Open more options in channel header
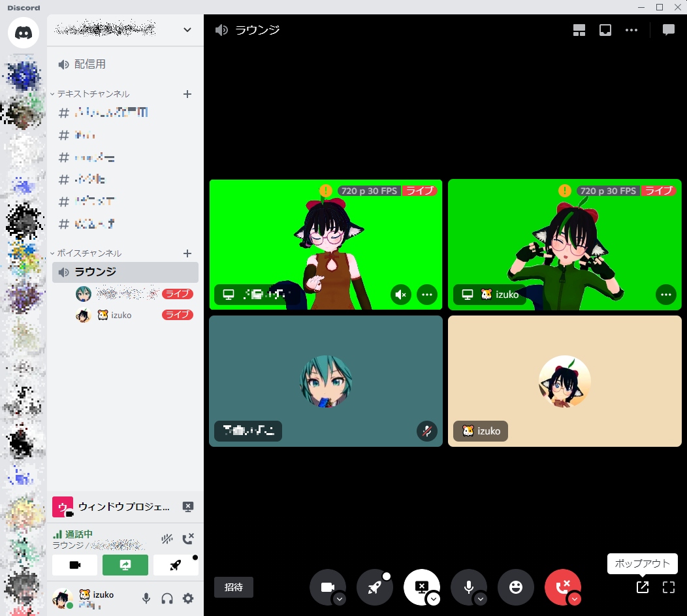This screenshot has height=616, width=687. point(631,30)
